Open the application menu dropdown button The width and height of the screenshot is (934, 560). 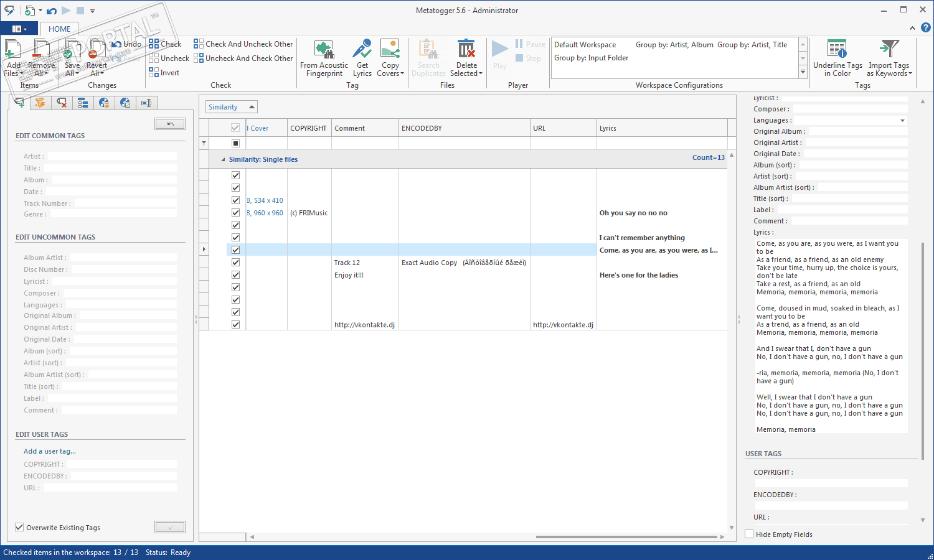pyautogui.click(x=19, y=29)
